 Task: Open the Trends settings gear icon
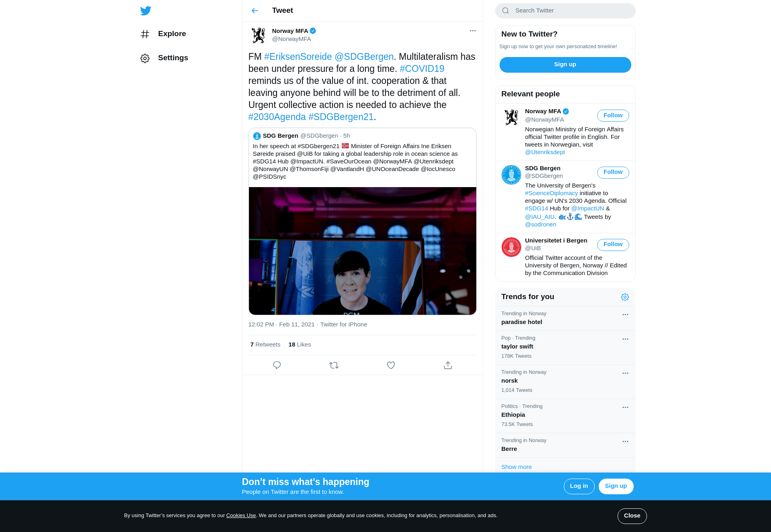click(625, 297)
